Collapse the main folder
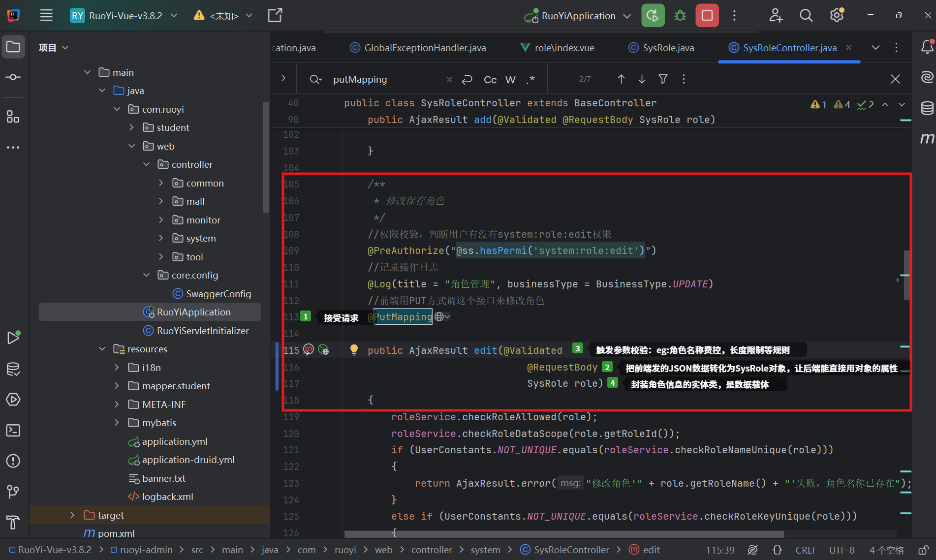 point(87,72)
